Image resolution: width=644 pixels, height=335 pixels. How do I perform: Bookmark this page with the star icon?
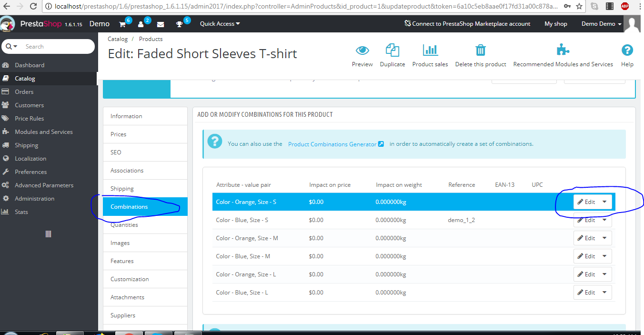pos(579,7)
